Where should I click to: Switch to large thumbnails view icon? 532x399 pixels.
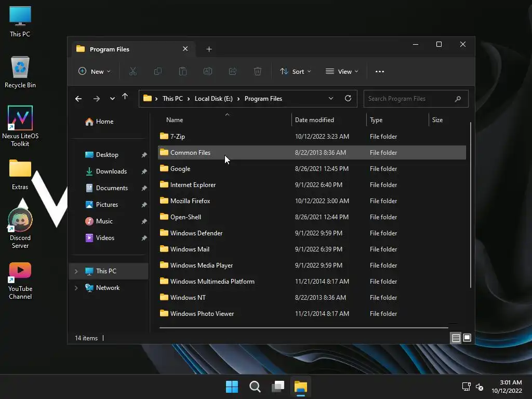point(467,338)
